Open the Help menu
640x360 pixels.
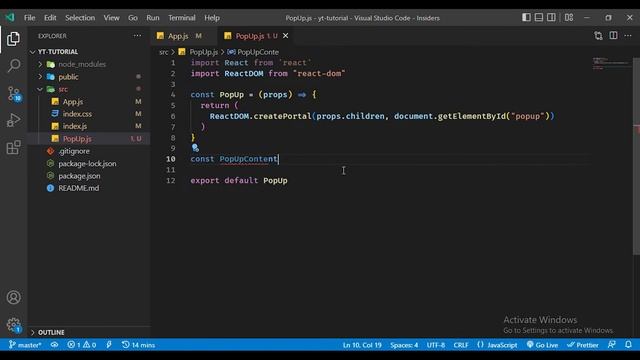click(212, 18)
